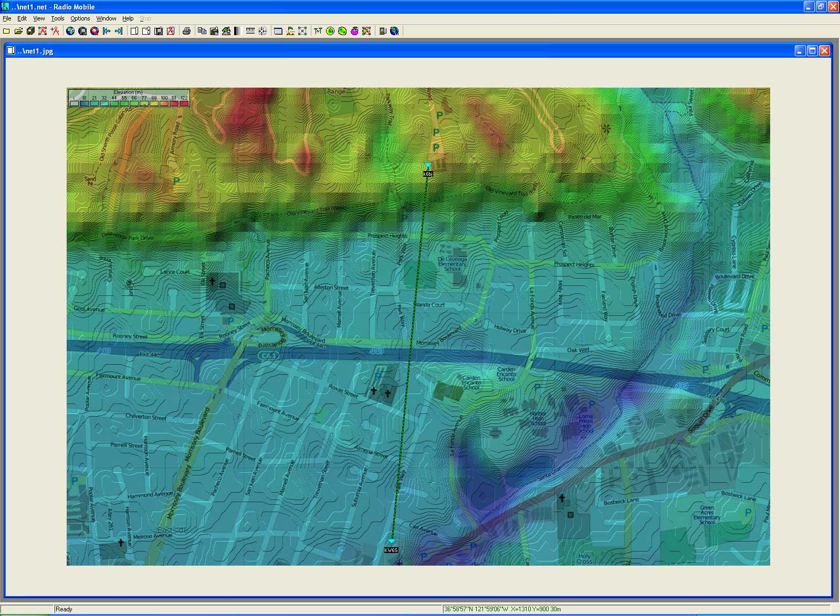Click the blue-globe floppy save map icon

click(82, 31)
